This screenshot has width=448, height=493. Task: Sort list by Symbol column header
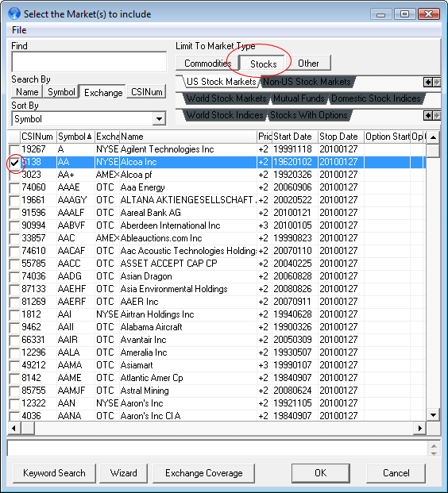pos(75,137)
